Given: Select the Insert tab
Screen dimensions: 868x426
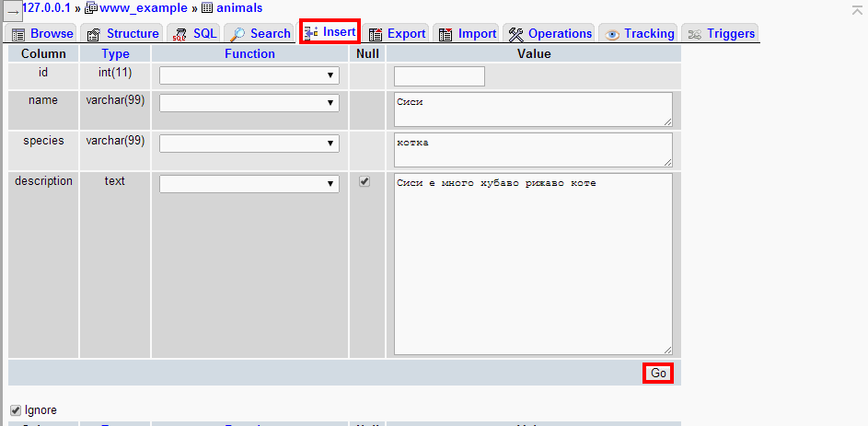Looking at the screenshot, I should [x=330, y=32].
